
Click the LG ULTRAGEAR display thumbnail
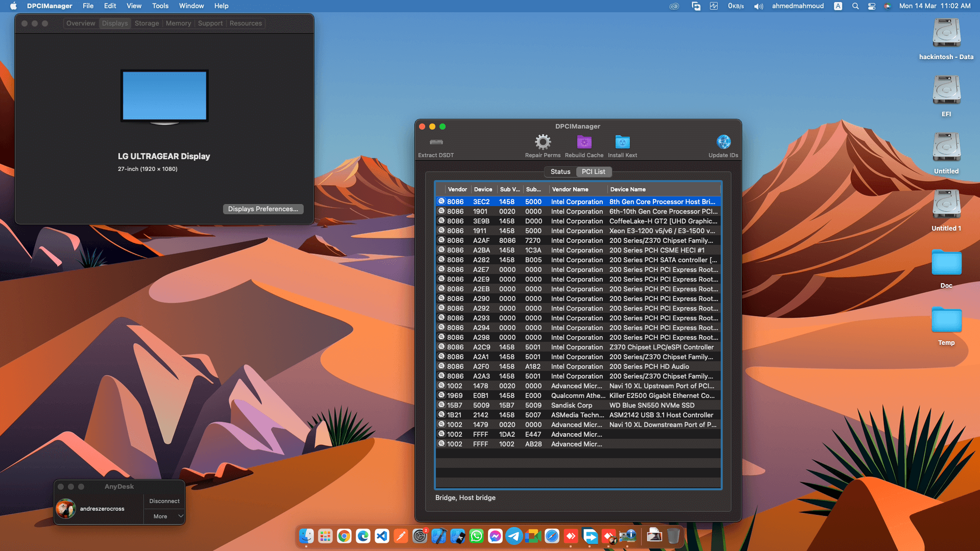point(164,97)
